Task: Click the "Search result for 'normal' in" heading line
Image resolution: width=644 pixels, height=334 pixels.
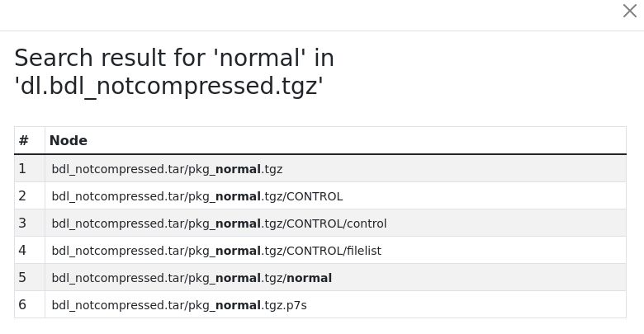Action: click(x=174, y=58)
